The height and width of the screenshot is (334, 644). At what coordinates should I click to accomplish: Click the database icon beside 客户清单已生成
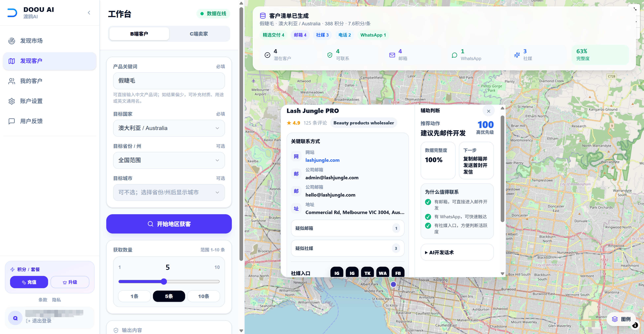point(263,16)
